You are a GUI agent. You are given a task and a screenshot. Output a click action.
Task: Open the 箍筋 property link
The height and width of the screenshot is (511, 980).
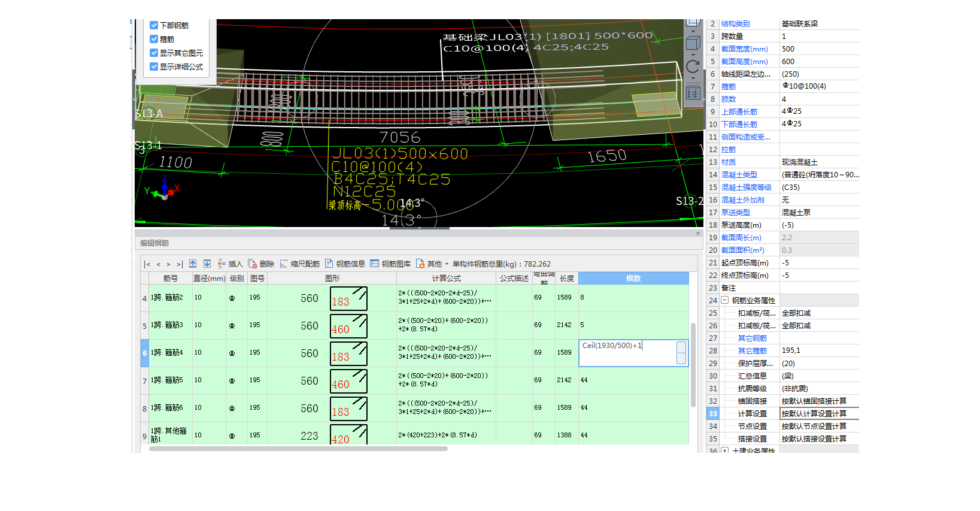[x=729, y=87]
